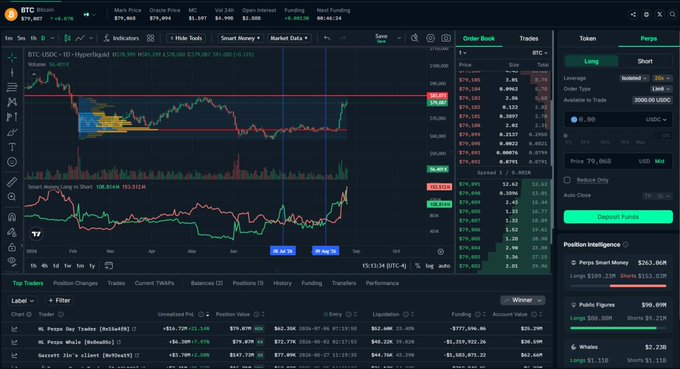The width and height of the screenshot is (680, 369).
Task: Select the 1m chart interval
Action: click(x=9, y=38)
